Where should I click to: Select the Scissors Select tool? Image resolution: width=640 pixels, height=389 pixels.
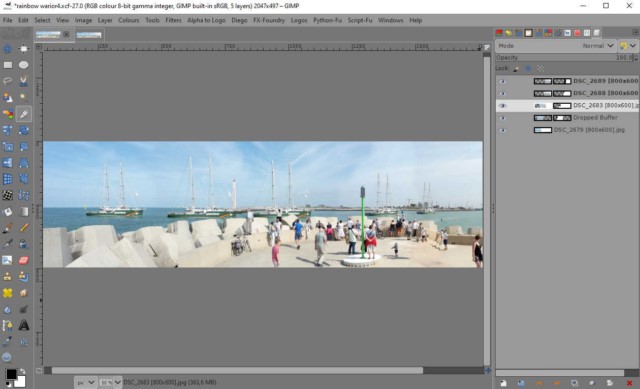24,81
